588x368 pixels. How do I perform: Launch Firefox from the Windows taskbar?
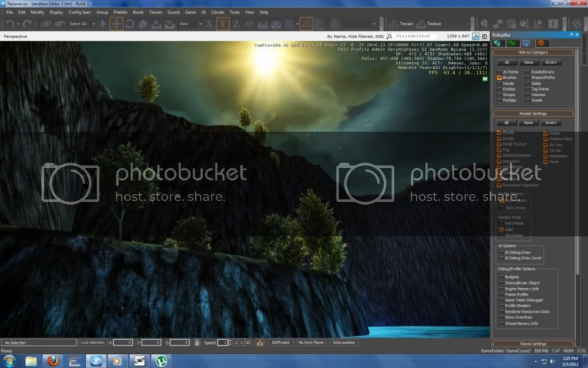pos(54,361)
